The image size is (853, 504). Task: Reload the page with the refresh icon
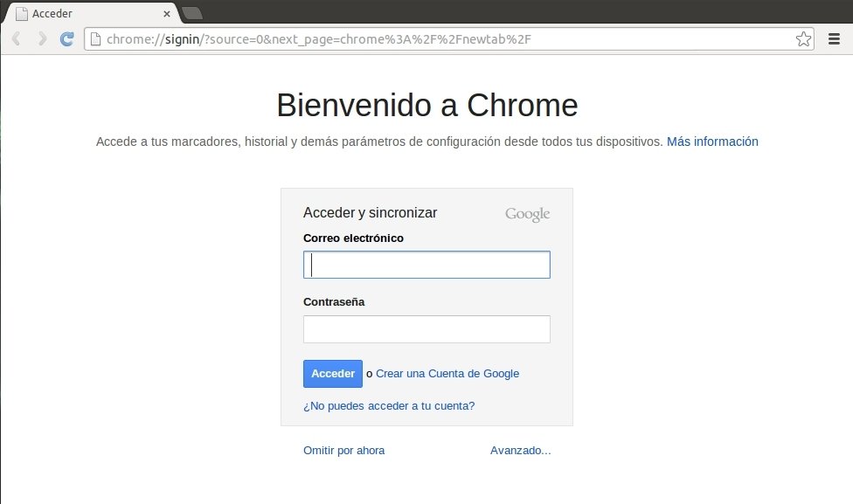[x=67, y=38]
